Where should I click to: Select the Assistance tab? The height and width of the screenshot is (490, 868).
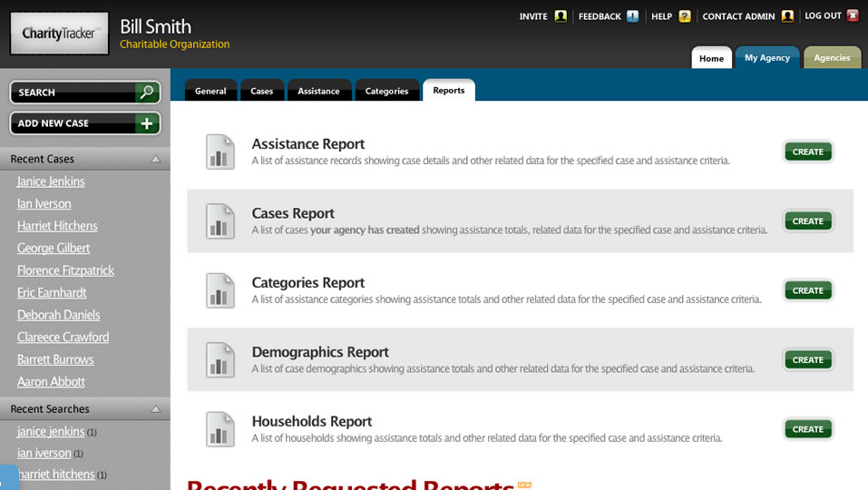tap(318, 91)
